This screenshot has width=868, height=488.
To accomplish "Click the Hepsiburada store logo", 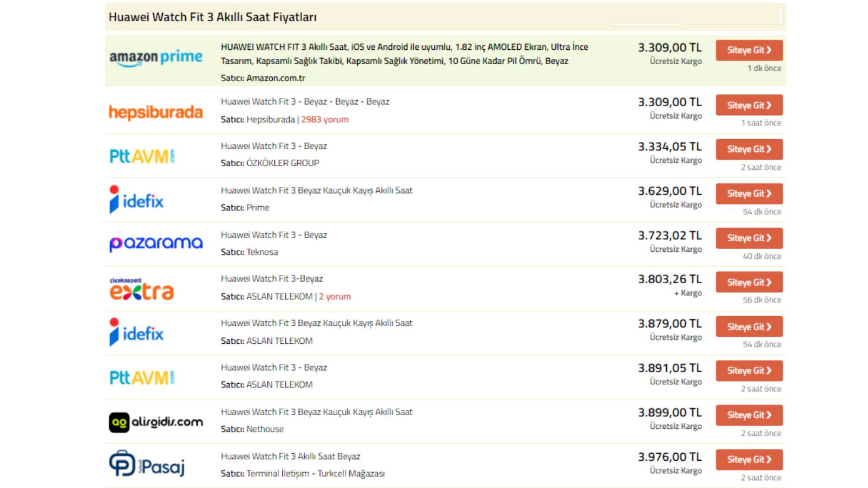I will pos(156,112).
